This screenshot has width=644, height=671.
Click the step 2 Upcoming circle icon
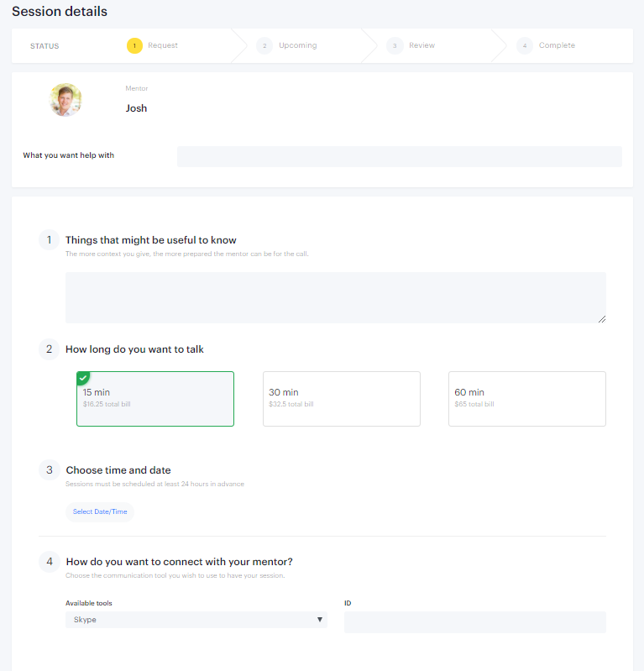[264, 46]
